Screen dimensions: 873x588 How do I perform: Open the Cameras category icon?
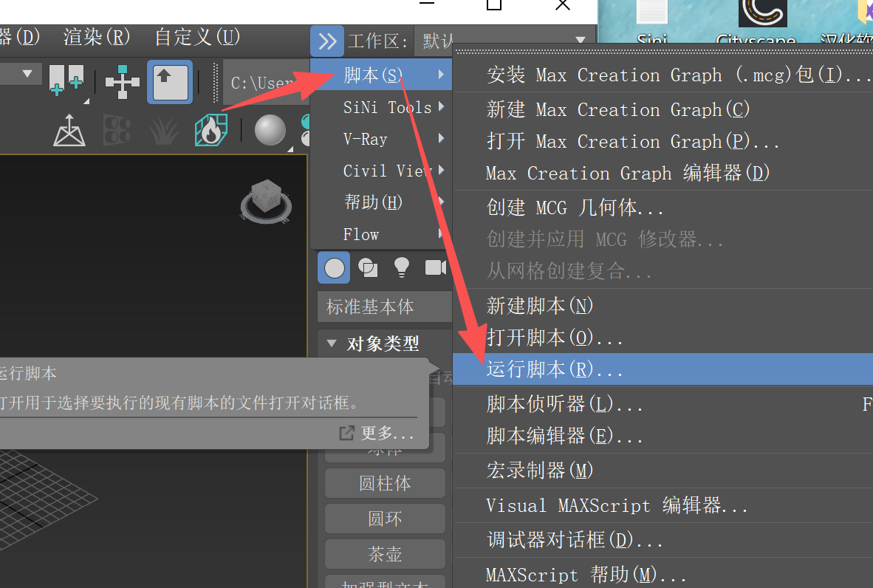click(x=436, y=267)
